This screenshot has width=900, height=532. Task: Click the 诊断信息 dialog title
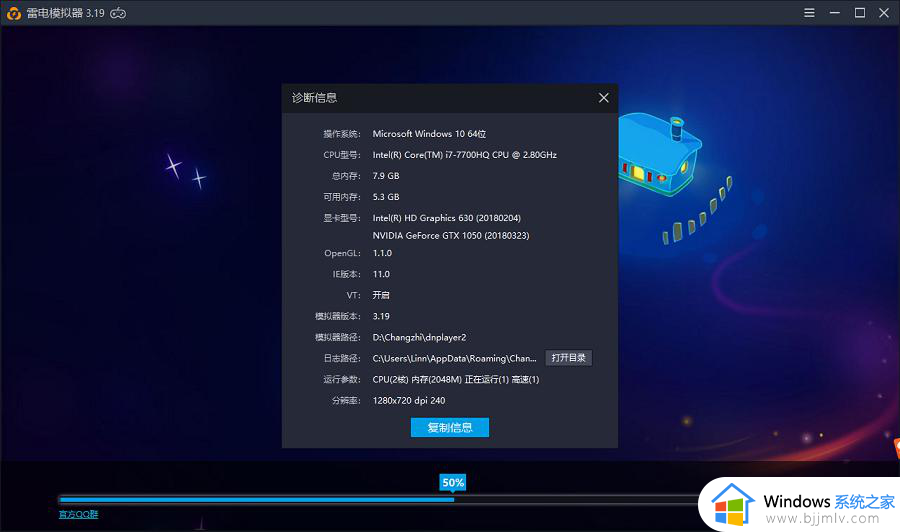pyautogui.click(x=315, y=98)
